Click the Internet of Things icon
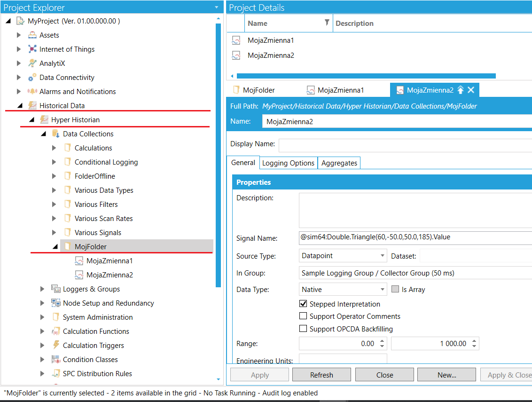 click(32, 49)
